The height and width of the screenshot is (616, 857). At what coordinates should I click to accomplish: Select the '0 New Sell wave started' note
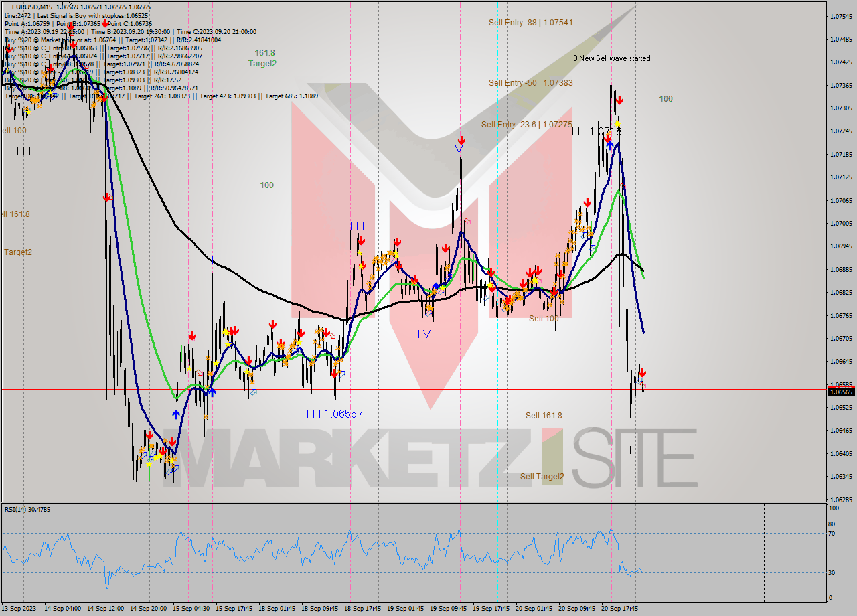[611, 58]
